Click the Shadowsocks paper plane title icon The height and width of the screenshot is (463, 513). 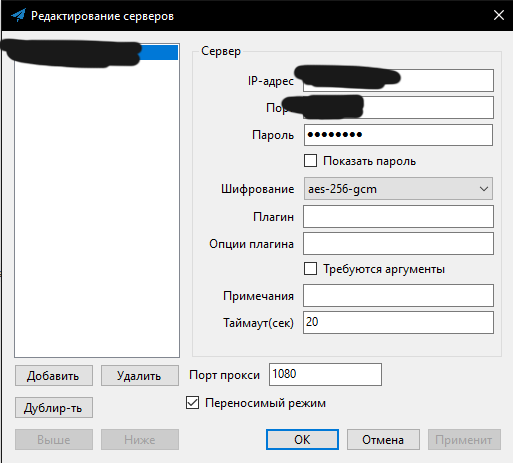point(18,15)
